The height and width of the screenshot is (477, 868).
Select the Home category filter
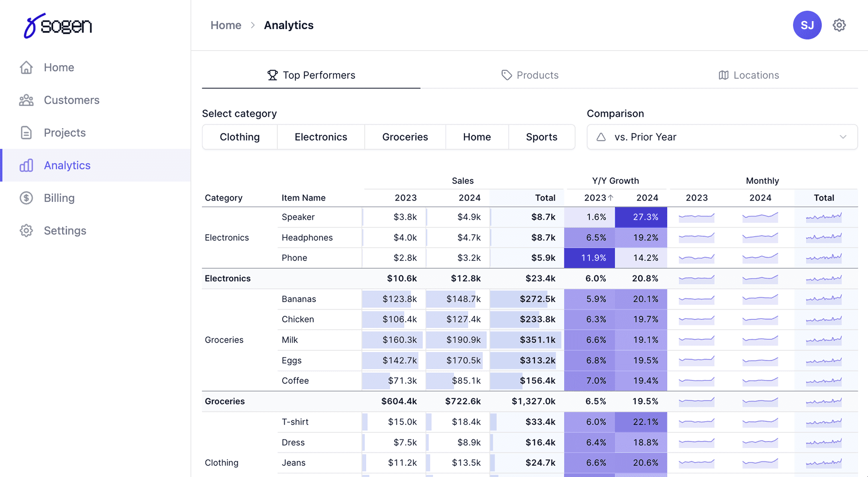(x=477, y=137)
